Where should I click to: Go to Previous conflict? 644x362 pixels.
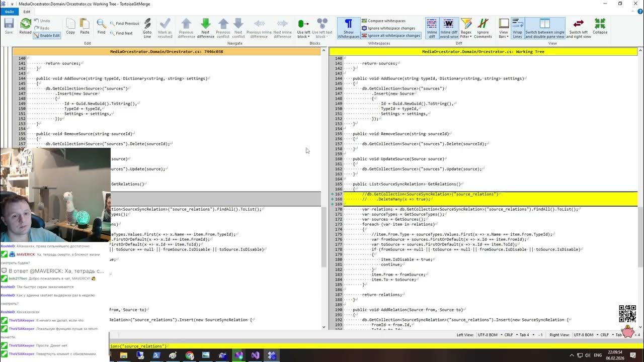223,28
